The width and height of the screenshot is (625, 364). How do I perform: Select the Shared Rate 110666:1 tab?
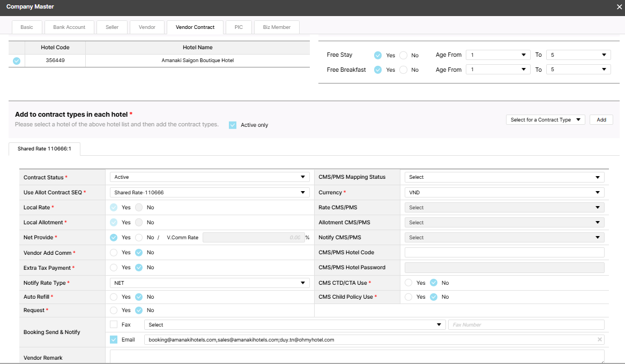tap(44, 149)
